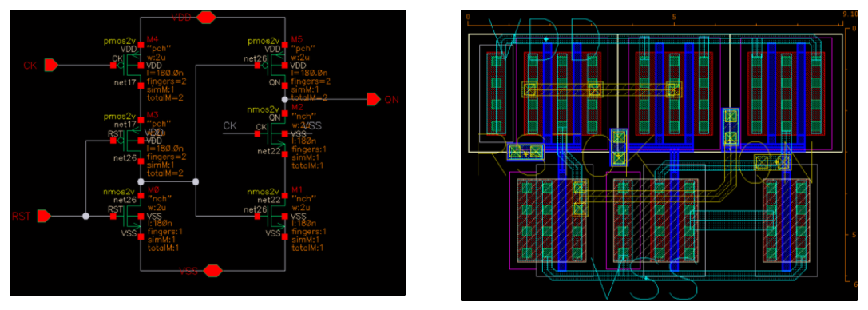Select the M4 pmos2v transistor symbol
The width and height of the screenshot is (868, 310).
tap(129, 66)
